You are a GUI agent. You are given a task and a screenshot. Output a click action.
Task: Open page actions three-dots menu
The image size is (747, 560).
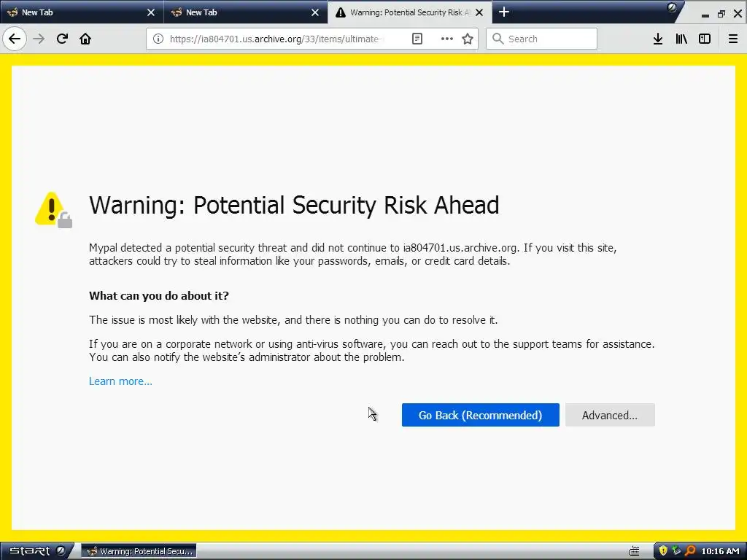coord(446,39)
